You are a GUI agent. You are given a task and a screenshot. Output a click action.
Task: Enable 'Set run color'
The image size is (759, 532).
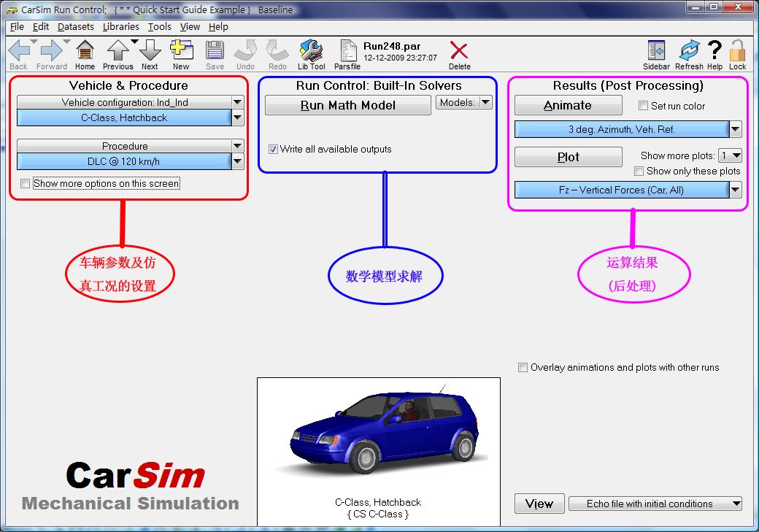click(643, 105)
